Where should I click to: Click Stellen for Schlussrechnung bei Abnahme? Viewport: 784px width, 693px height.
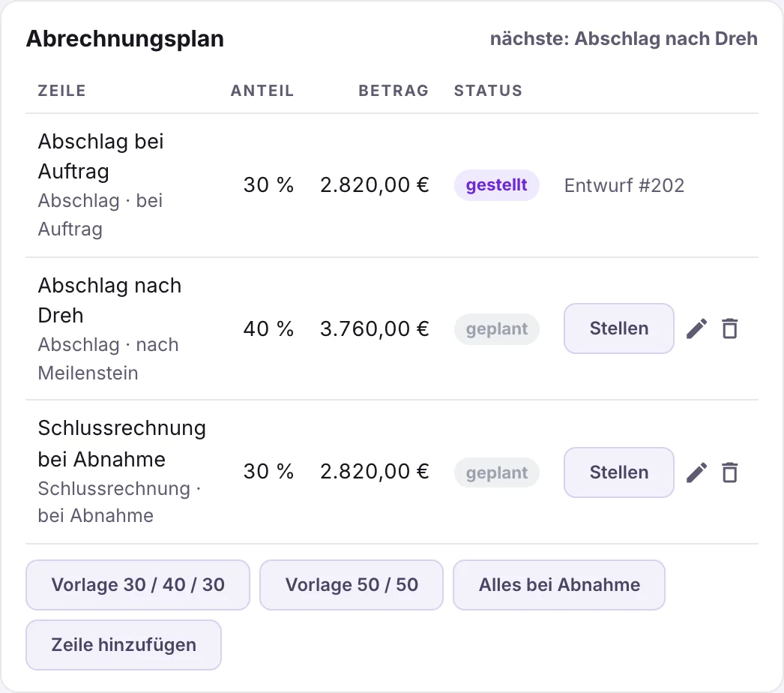click(619, 472)
